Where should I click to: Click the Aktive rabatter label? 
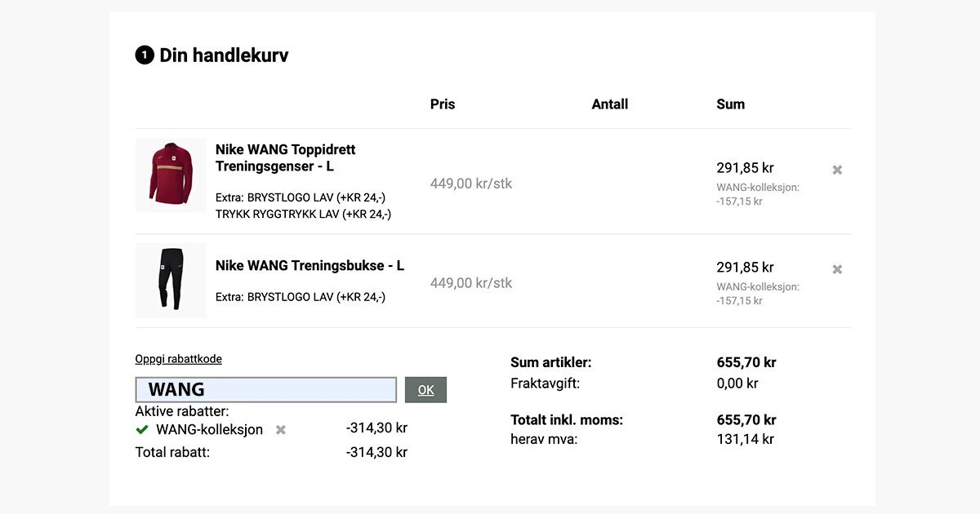click(182, 411)
